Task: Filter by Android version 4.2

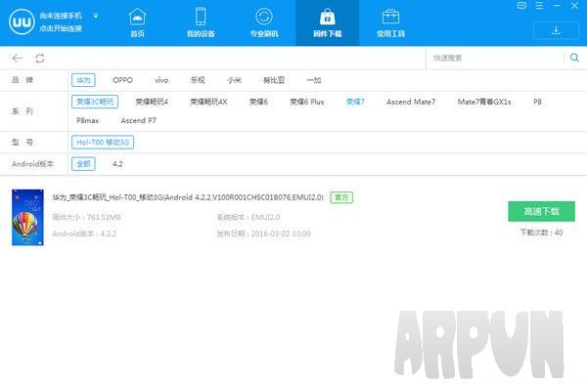Action: 117,164
